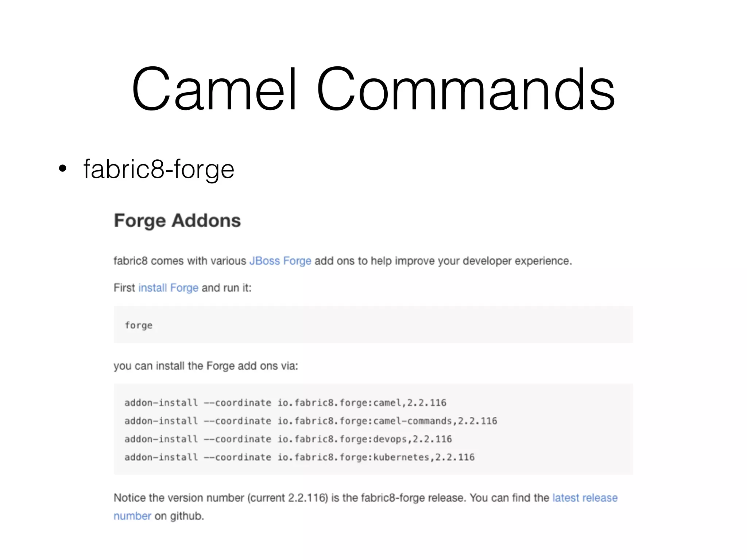Click the "and run it:" text

pos(227,288)
